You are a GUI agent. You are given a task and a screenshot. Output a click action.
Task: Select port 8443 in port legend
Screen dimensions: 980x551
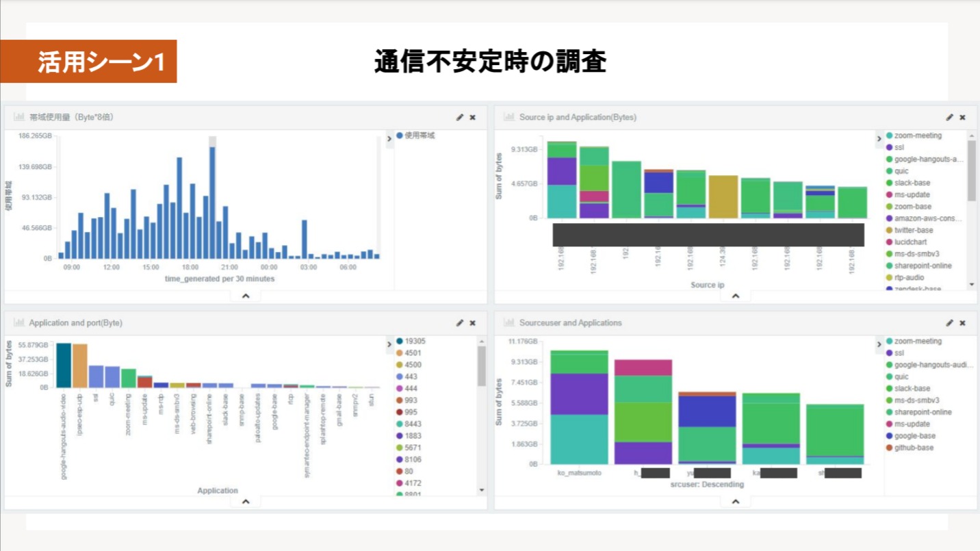pos(413,424)
